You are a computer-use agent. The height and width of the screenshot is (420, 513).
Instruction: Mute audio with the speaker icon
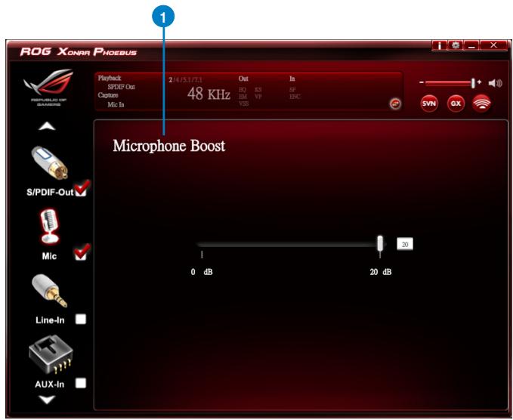point(495,83)
